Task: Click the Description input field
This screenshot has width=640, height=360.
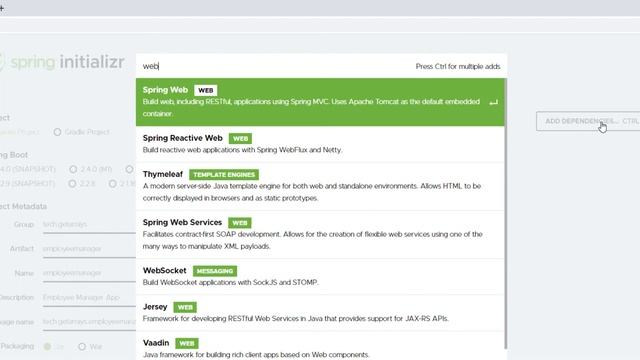Action: [x=89, y=298]
